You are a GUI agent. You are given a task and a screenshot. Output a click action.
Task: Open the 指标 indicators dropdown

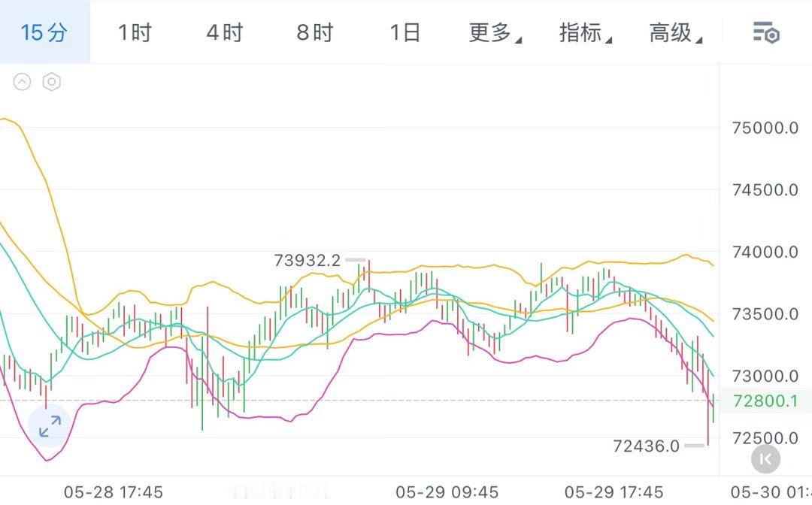(x=585, y=32)
